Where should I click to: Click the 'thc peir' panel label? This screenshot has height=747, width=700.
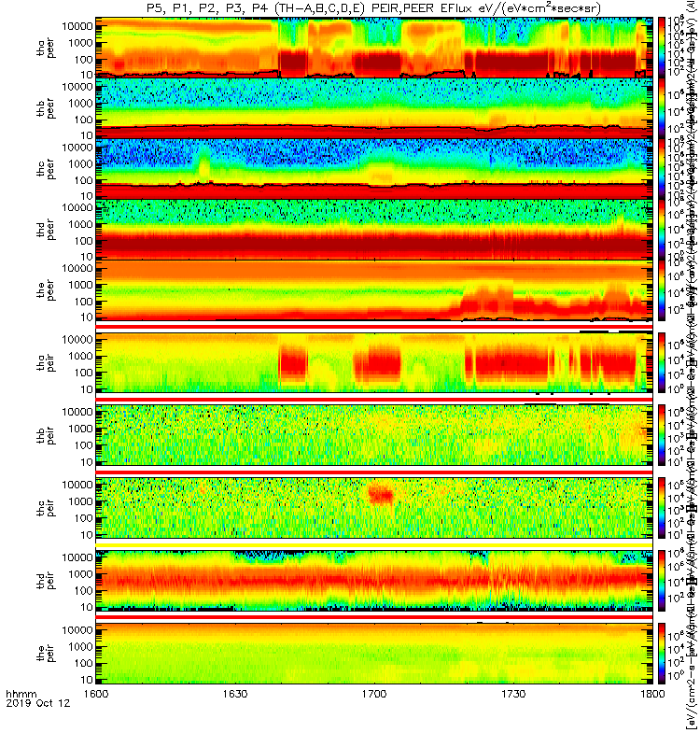[x=46, y=508]
